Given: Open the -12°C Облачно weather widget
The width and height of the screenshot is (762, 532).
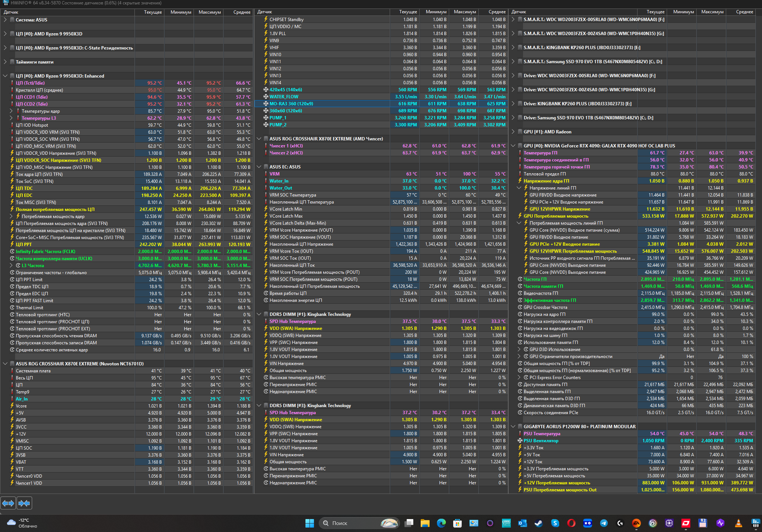Looking at the screenshot, I should pyautogui.click(x=22, y=523).
